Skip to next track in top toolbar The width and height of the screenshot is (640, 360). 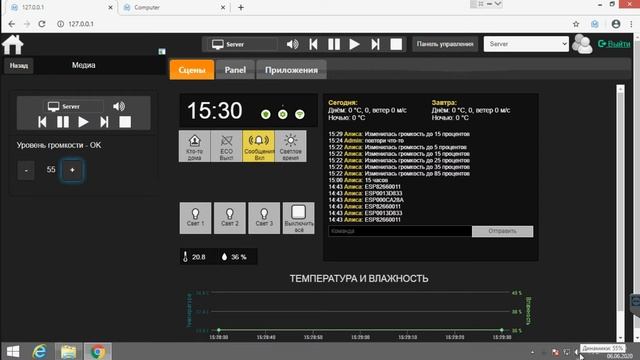coord(375,44)
